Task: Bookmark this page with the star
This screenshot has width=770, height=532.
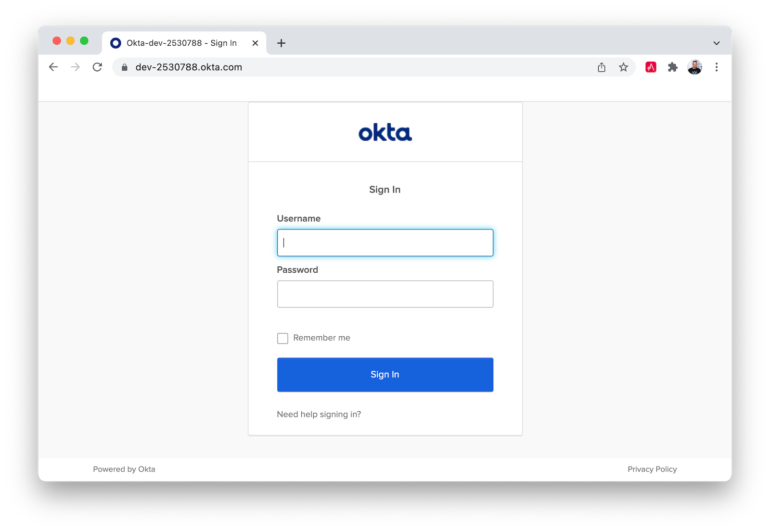Action: tap(624, 67)
